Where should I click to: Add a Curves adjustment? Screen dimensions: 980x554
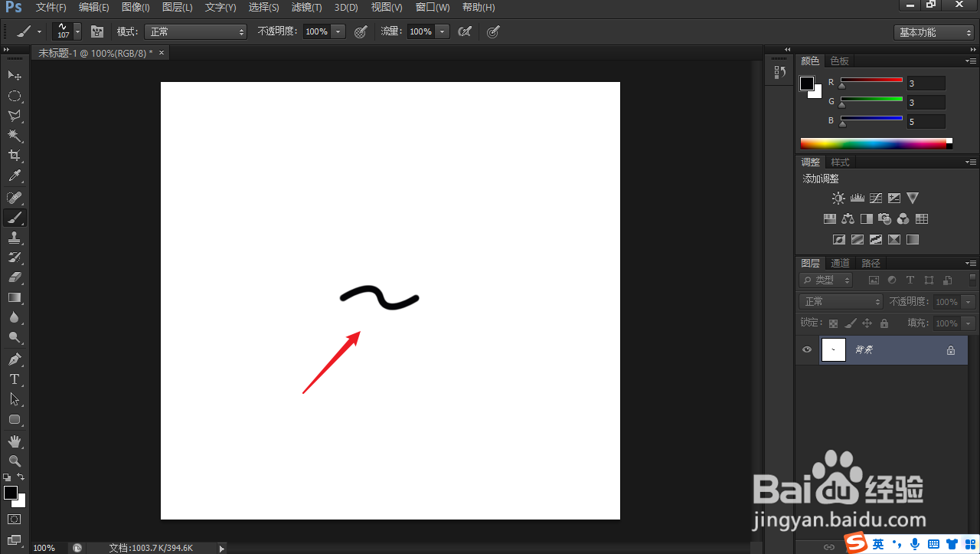pos(875,198)
